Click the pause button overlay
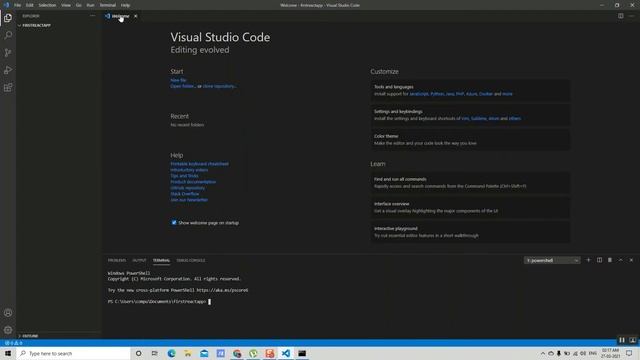 [x=622, y=340]
